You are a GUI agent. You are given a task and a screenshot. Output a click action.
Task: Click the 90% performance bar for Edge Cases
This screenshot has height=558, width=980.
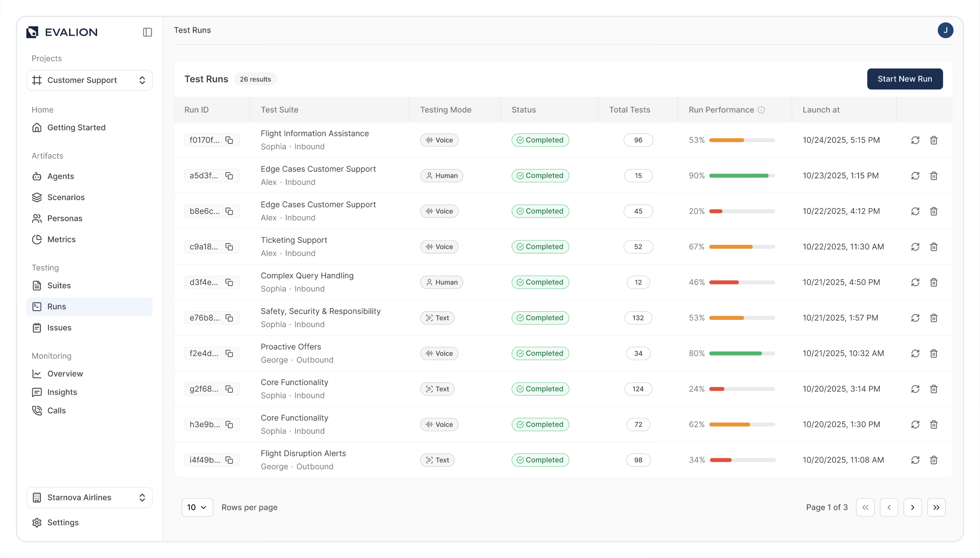click(x=741, y=176)
